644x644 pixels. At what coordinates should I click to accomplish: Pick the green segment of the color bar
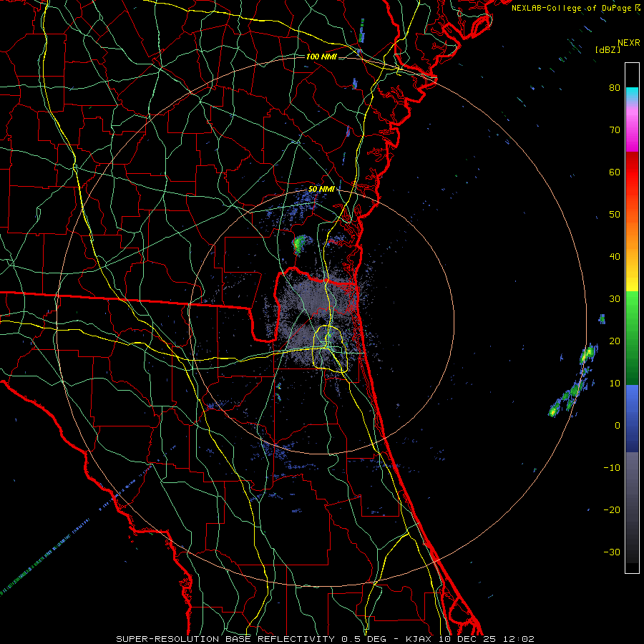[x=632, y=337]
